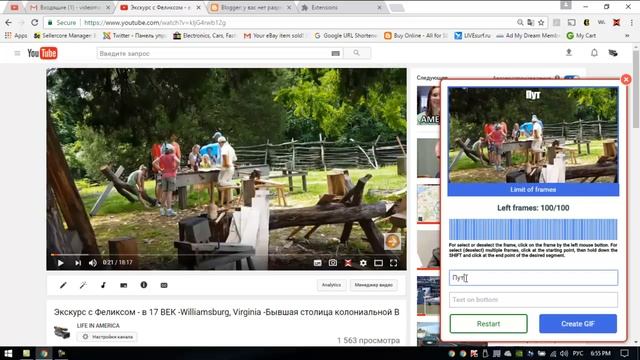640x360 pixels.
Task: Open Sellercore Manager bookmark
Action: tap(64, 36)
